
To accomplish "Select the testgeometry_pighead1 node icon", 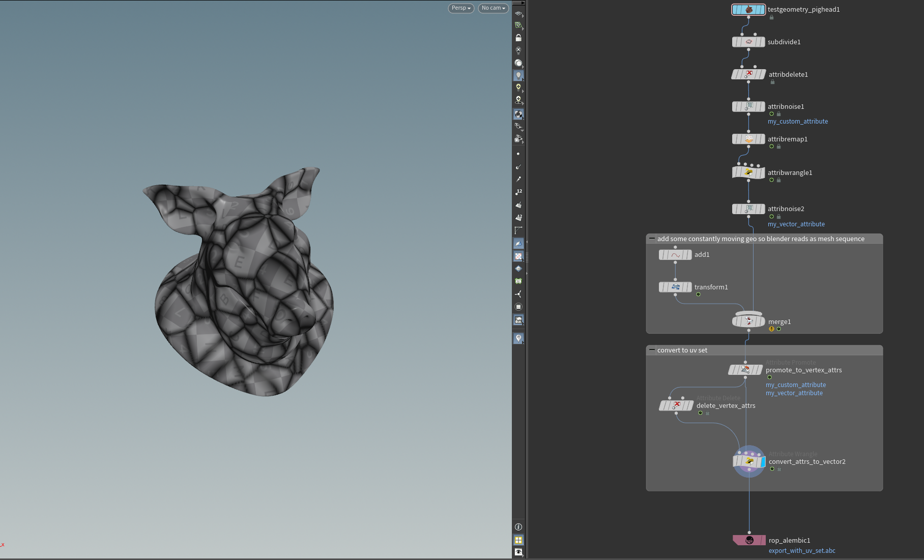I will (x=748, y=10).
